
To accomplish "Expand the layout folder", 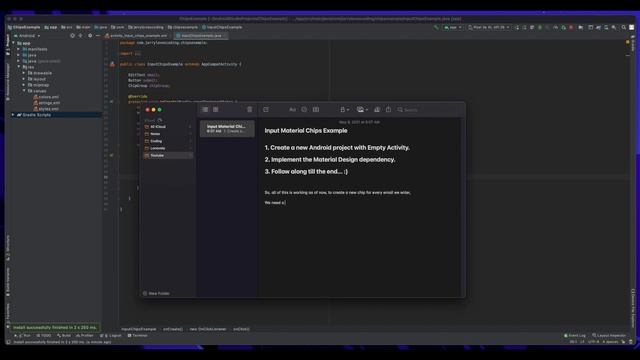I will (x=24, y=79).
